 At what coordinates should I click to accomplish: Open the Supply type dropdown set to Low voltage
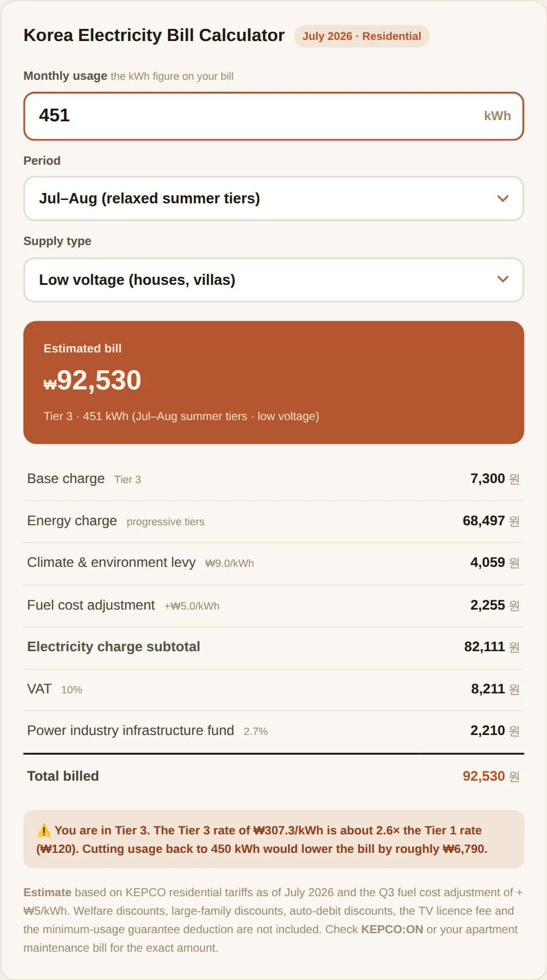[273, 280]
